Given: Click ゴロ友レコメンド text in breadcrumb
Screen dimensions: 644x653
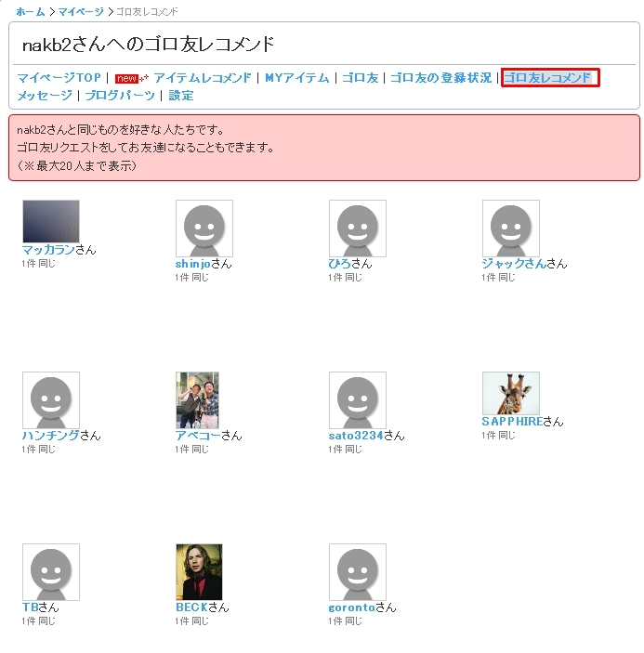Looking at the screenshot, I should click(x=147, y=12).
